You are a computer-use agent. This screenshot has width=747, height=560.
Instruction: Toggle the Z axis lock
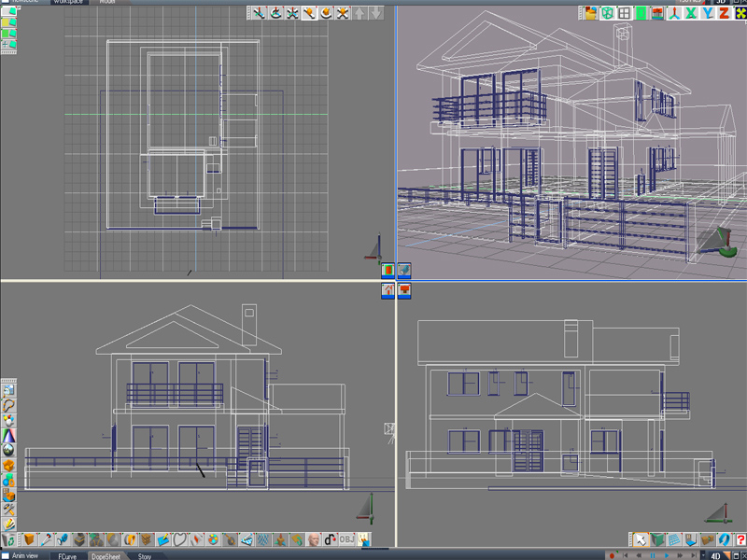[x=725, y=13]
